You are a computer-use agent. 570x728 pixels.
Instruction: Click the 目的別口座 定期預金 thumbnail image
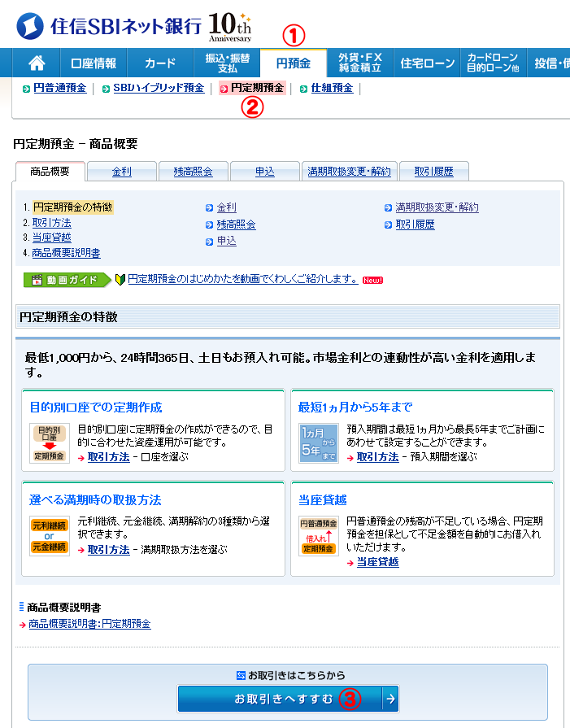[50, 443]
